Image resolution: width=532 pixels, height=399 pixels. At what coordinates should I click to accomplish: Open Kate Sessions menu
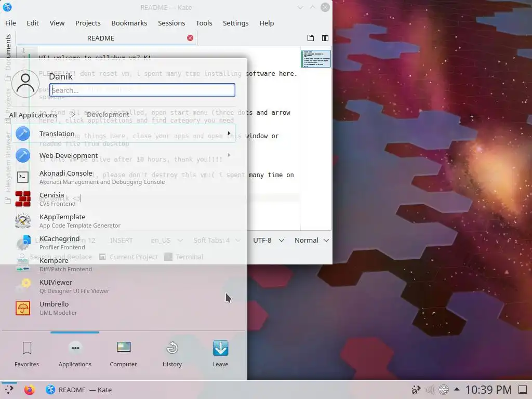point(171,23)
